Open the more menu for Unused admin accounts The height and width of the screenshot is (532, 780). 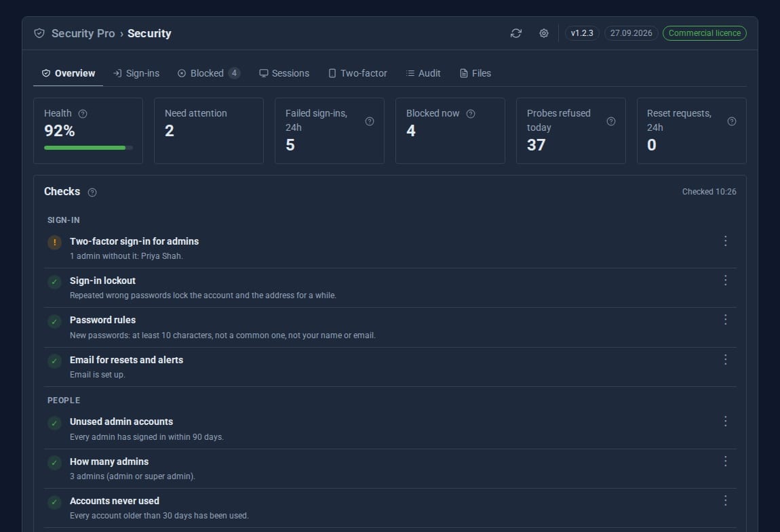click(x=725, y=422)
